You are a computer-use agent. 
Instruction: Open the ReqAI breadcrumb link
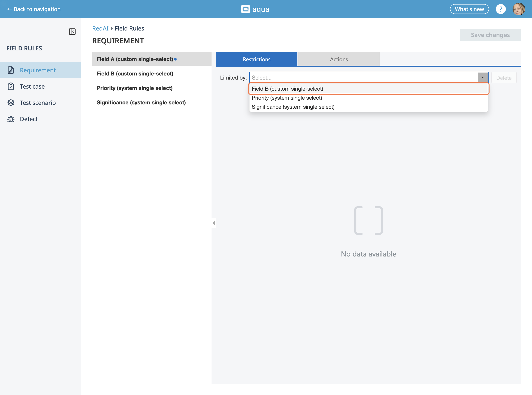click(100, 28)
